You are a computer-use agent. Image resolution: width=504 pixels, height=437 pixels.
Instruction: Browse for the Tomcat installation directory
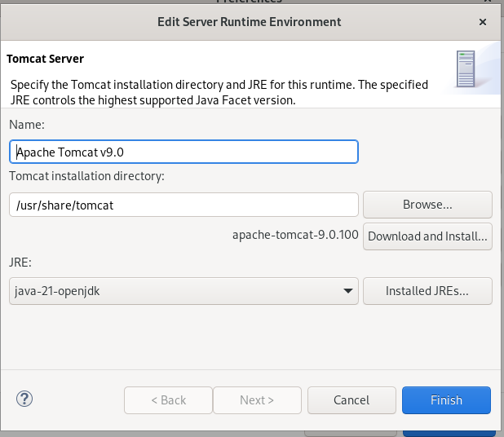(427, 205)
